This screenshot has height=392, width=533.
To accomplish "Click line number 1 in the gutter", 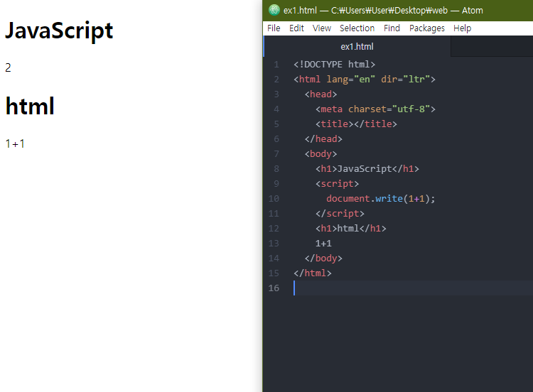I will [276, 65].
